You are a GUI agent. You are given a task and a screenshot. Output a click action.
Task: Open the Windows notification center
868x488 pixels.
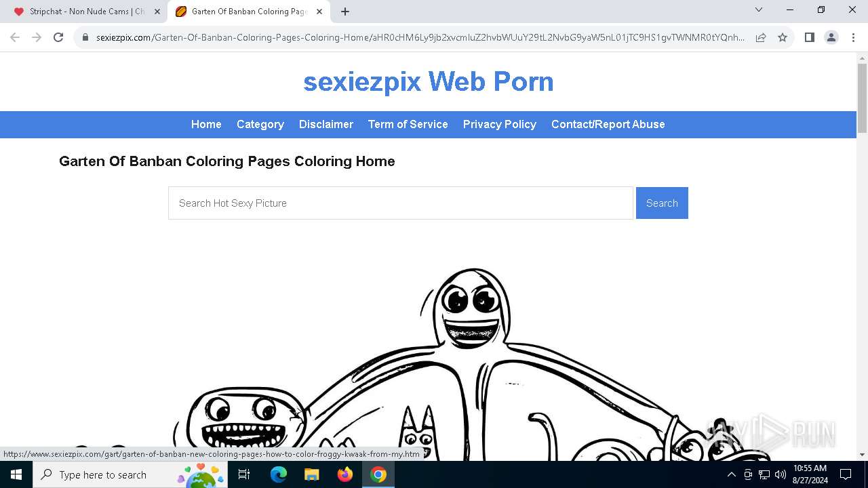[846, 474]
